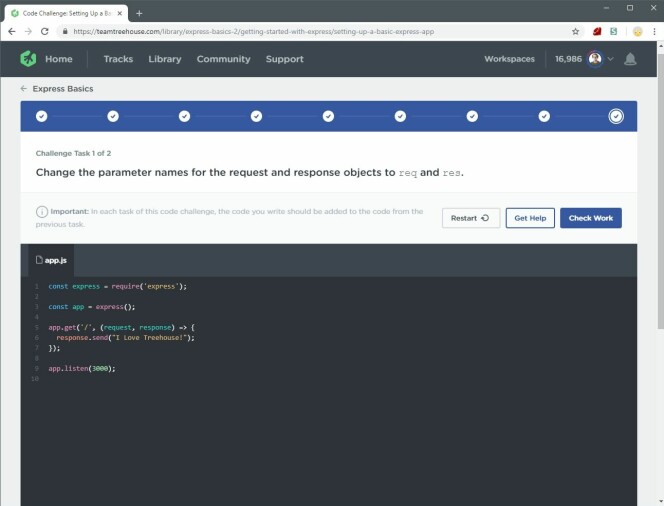Open Workspaces
The image size is (664, 506).
click(509, 59)
